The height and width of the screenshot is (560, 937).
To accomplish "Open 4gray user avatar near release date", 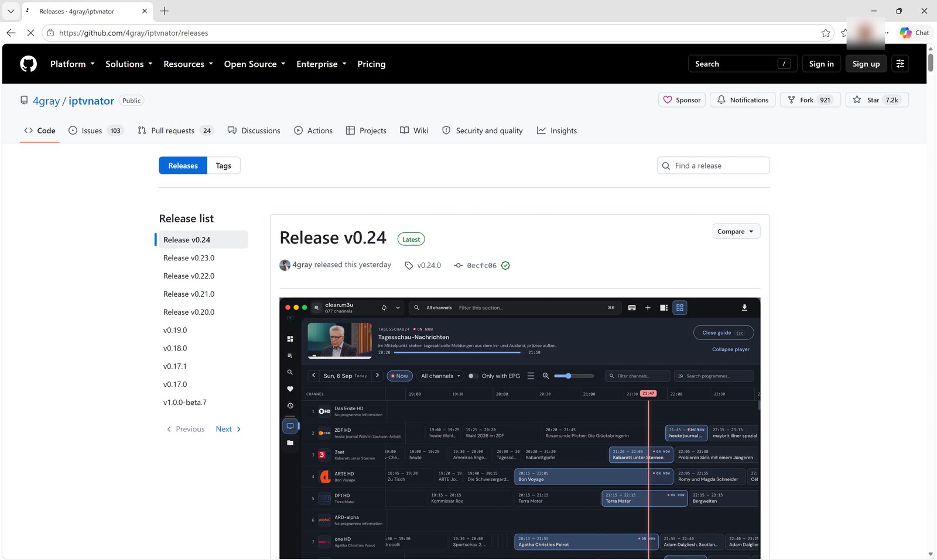I will (x=285, y=265).
